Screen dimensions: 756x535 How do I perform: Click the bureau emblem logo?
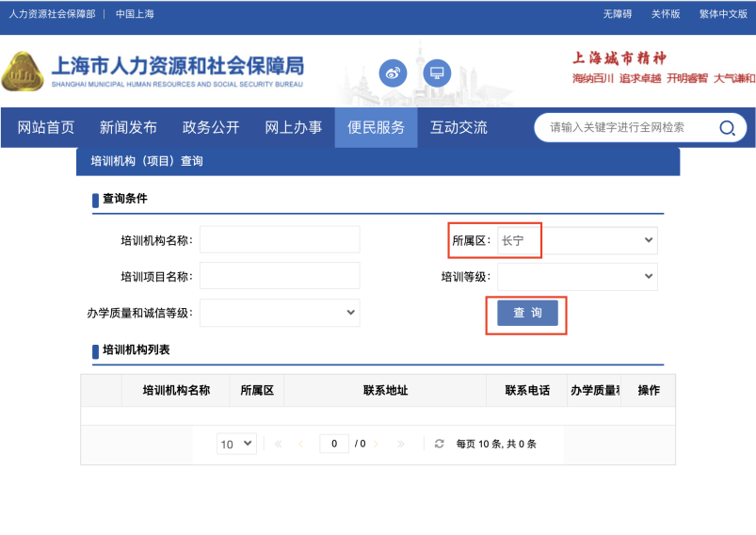(23, 72)
